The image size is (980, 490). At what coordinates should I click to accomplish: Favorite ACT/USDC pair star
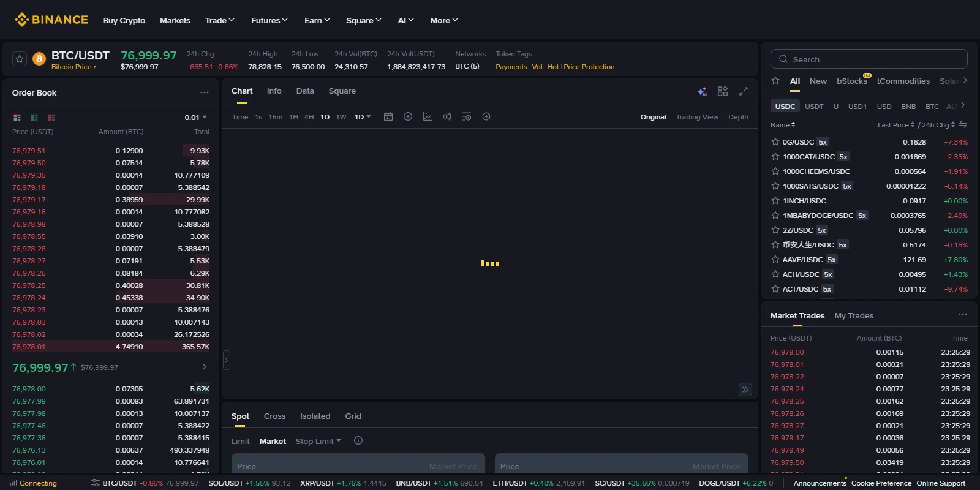pos(775,288)
